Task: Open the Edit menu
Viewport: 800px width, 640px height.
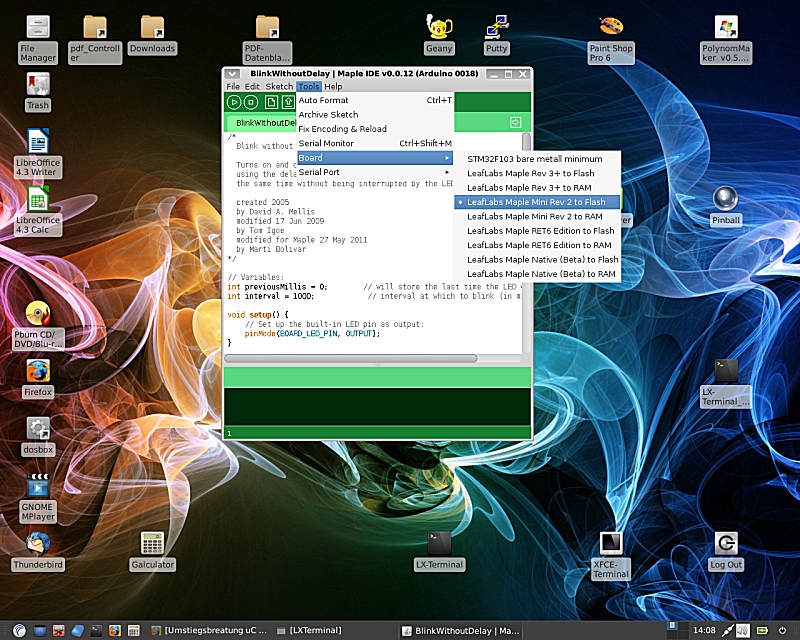Action: [252, 86]
